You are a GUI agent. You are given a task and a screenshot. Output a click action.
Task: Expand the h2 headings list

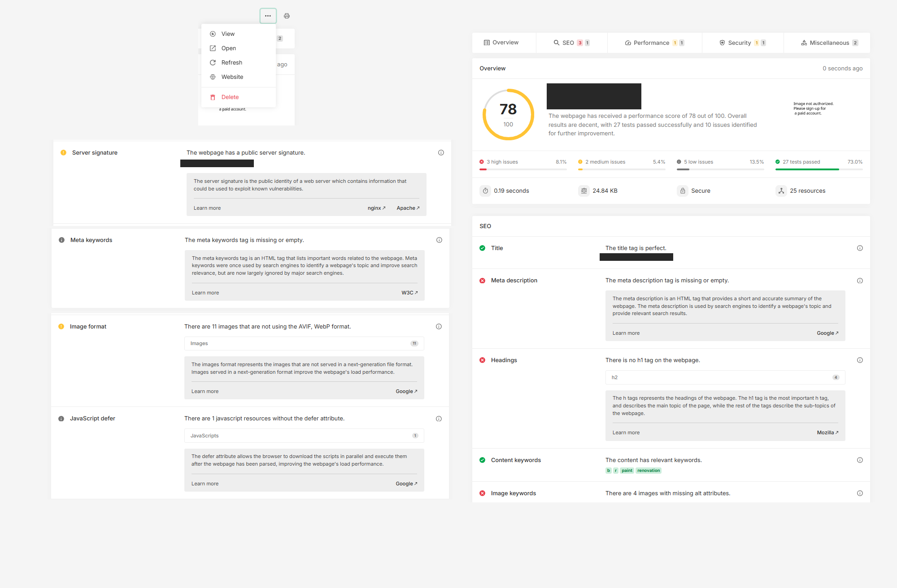[x=724, y=377]
